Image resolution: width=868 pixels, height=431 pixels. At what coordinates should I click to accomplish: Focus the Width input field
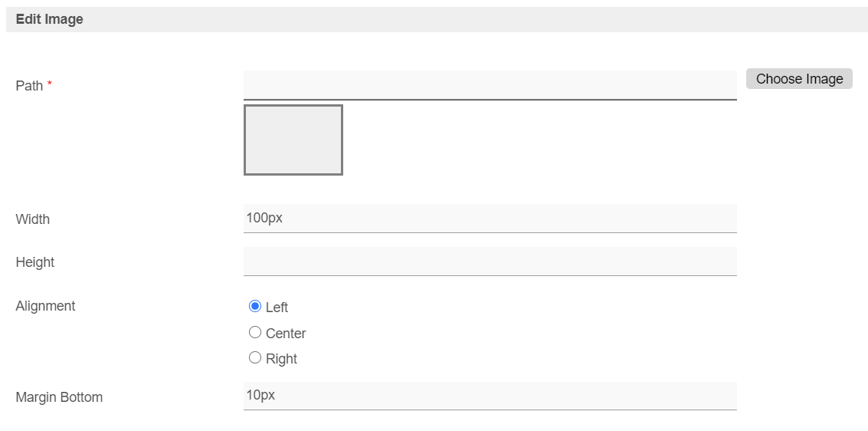490,219
